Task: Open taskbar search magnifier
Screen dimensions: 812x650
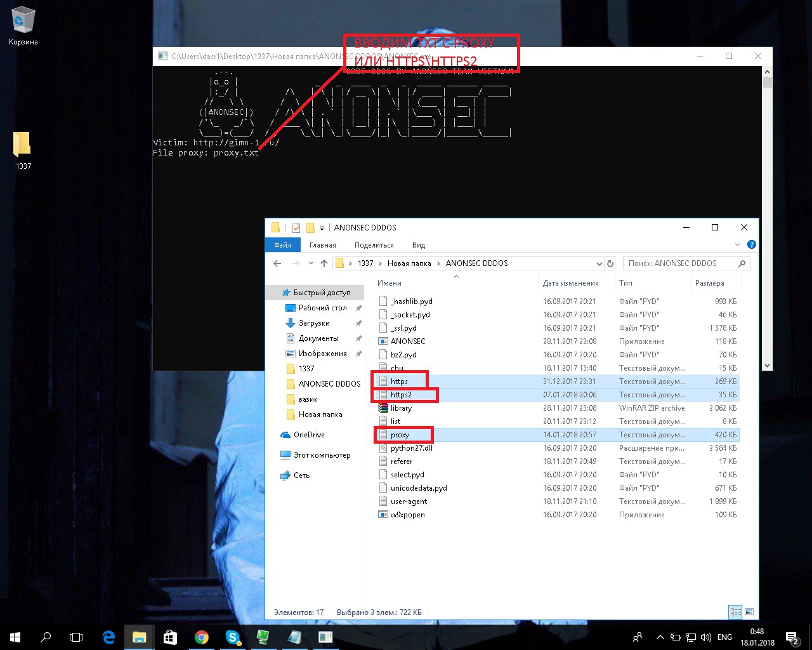Action: tap(46, 637)
